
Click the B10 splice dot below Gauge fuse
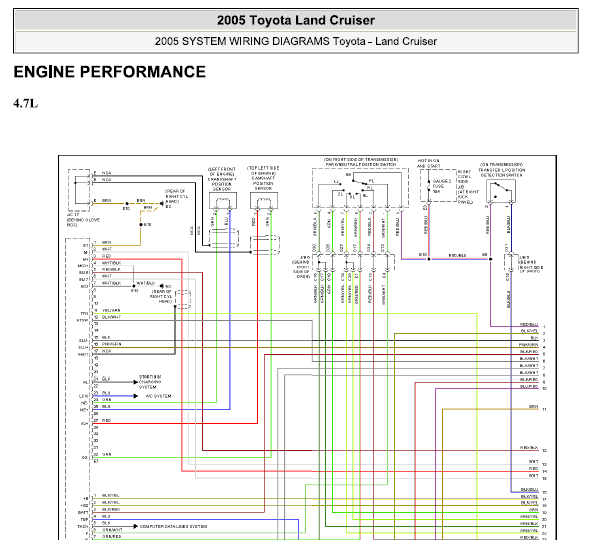[429, 259]
